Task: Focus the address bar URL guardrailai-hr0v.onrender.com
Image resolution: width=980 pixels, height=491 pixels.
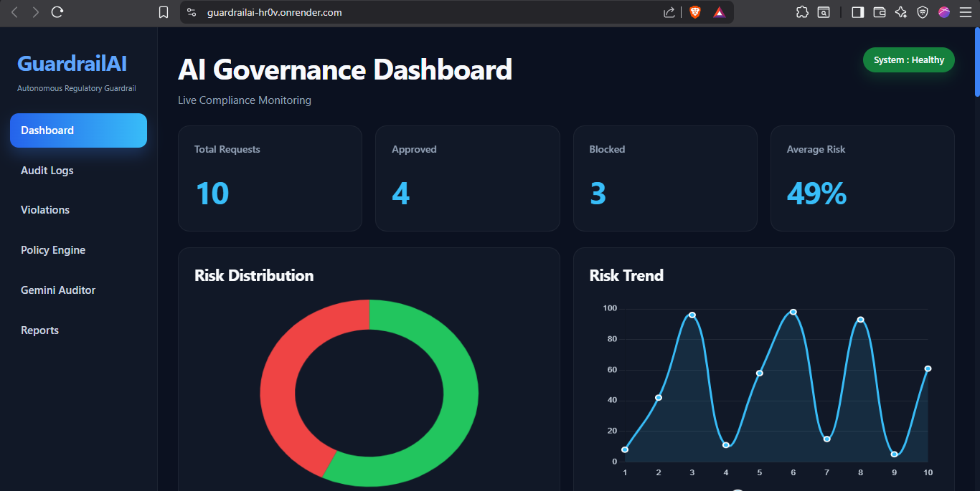Action: pyautogui.click(x=274, y=12)
